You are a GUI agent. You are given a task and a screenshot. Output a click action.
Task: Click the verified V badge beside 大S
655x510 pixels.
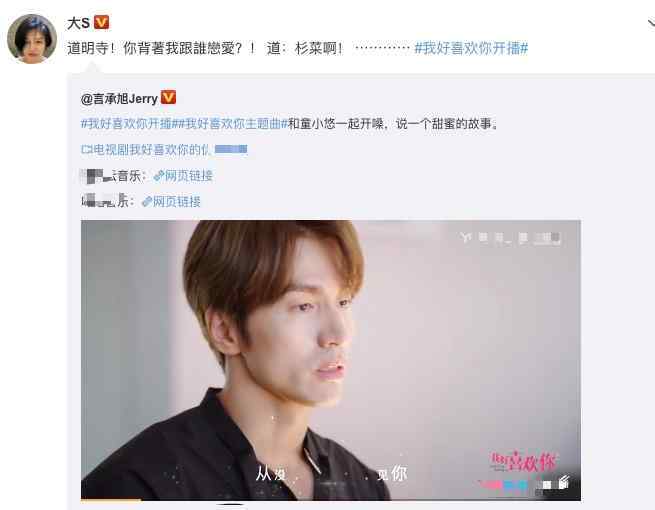coord(102,22)
